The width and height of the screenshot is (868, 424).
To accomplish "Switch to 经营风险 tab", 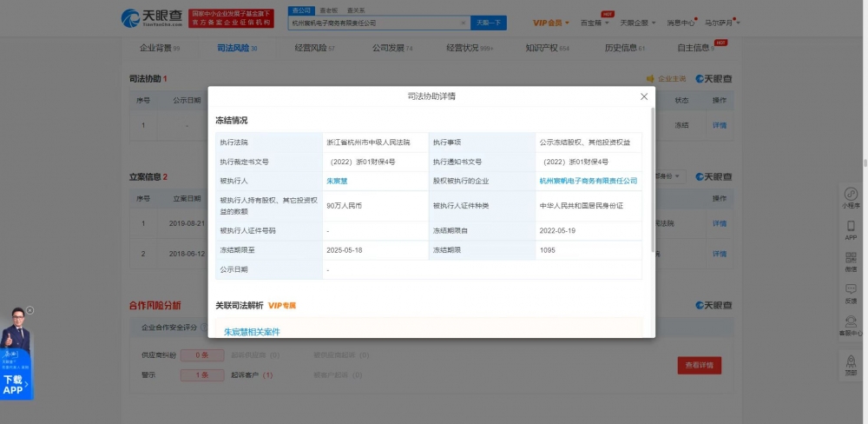I will click(x=314, y=48).
